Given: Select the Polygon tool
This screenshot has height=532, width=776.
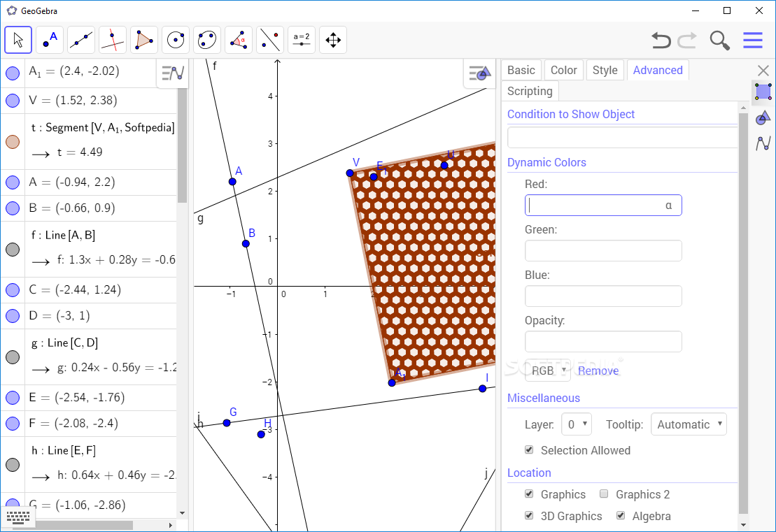Looking at the screenshot, I should [144, 40].
